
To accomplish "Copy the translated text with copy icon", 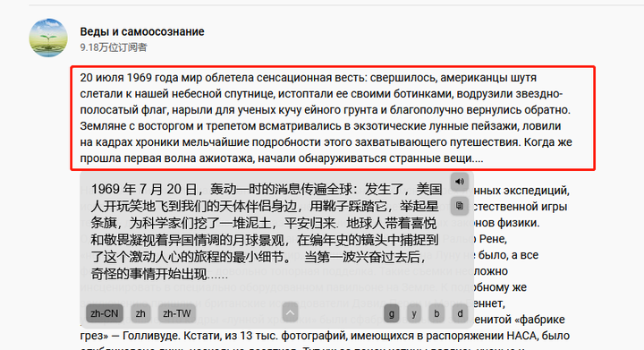I will click(x=460, y=206).
